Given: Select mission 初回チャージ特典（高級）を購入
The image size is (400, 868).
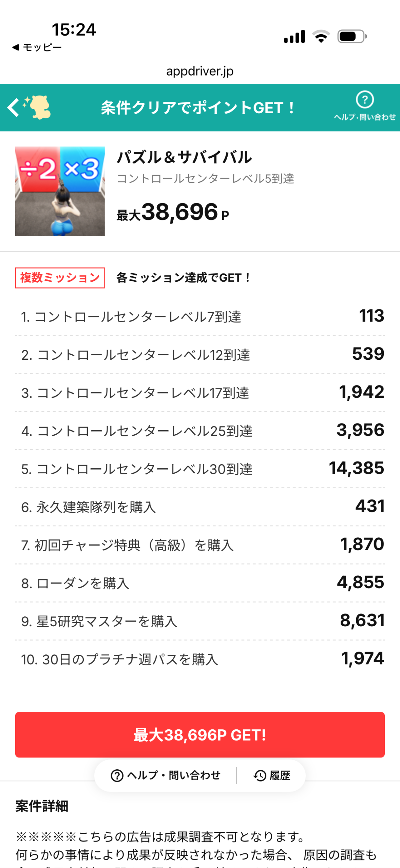Looking at the screenshot, I should coord(128,545).
